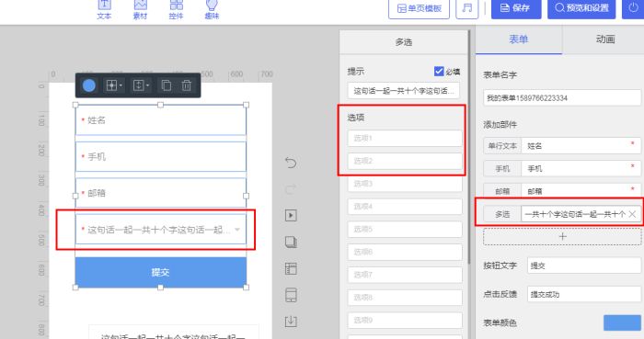644x339 pixels.
Task: Click the power icon button
Action: click(x=633, y=8)
